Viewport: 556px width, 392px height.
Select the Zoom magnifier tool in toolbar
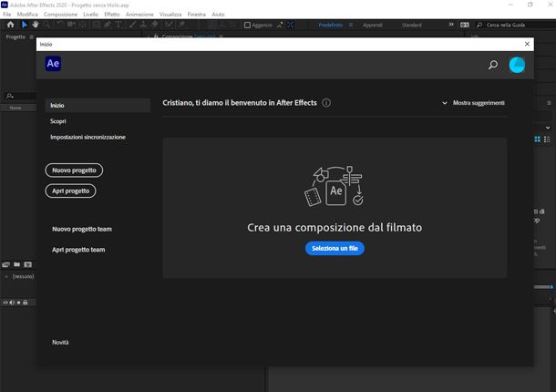click(46, 25)
